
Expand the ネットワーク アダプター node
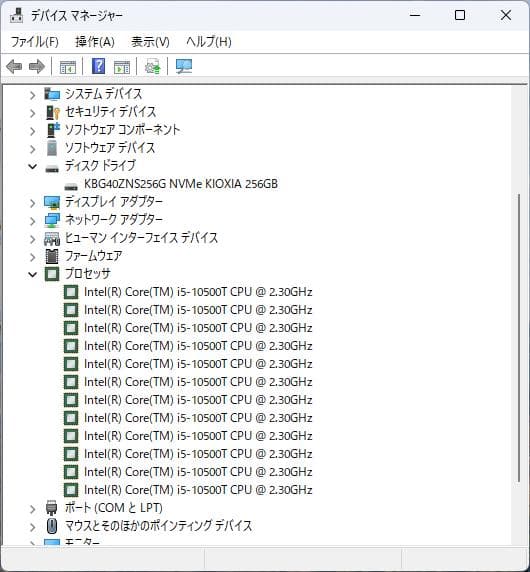click(32, 221)
